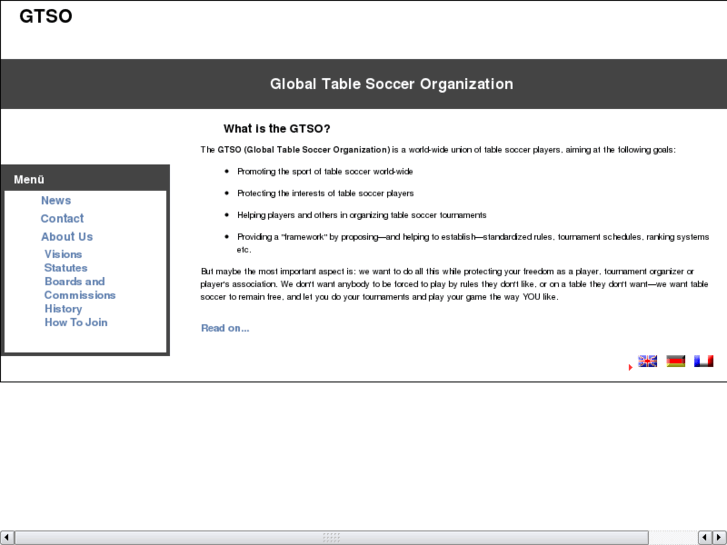Viewport: 727px width, 545px height.
Task: Click the Global Table Soccer Organization banner heading
Action: 391,84
